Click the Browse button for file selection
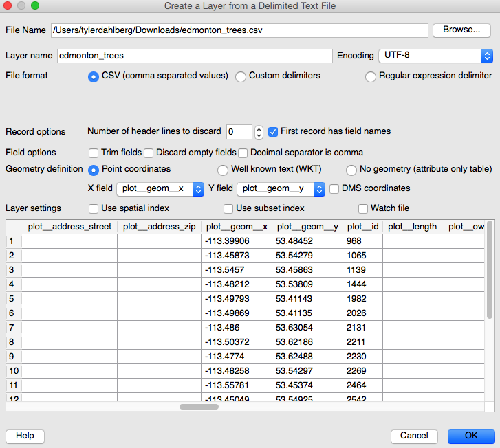The height and width of the screenshot is (448, 500). tap(461, 30)
